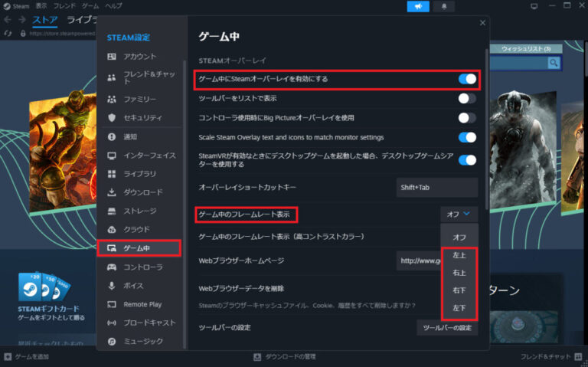Choose オフ in the frame rate dropdown list
588x367 pixels.
tap(459, 238)
